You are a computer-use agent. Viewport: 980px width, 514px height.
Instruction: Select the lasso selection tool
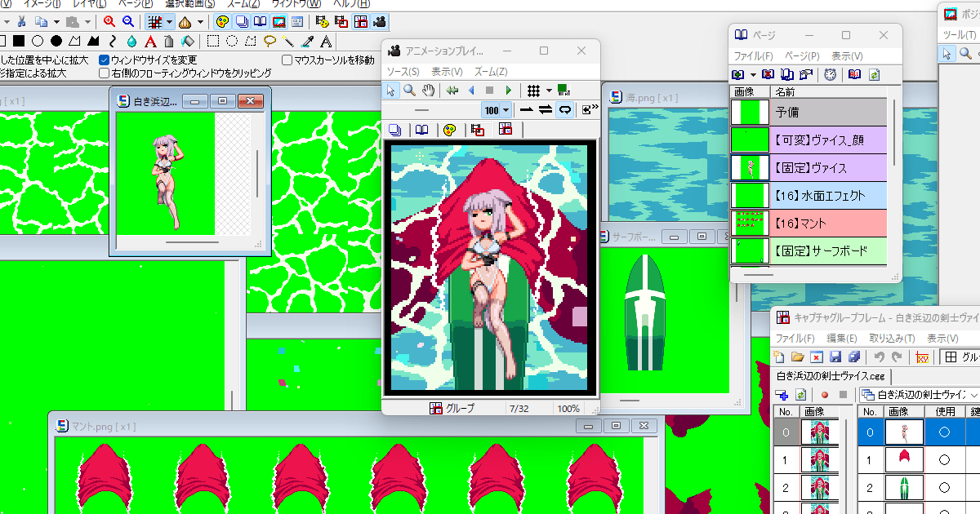269,41
